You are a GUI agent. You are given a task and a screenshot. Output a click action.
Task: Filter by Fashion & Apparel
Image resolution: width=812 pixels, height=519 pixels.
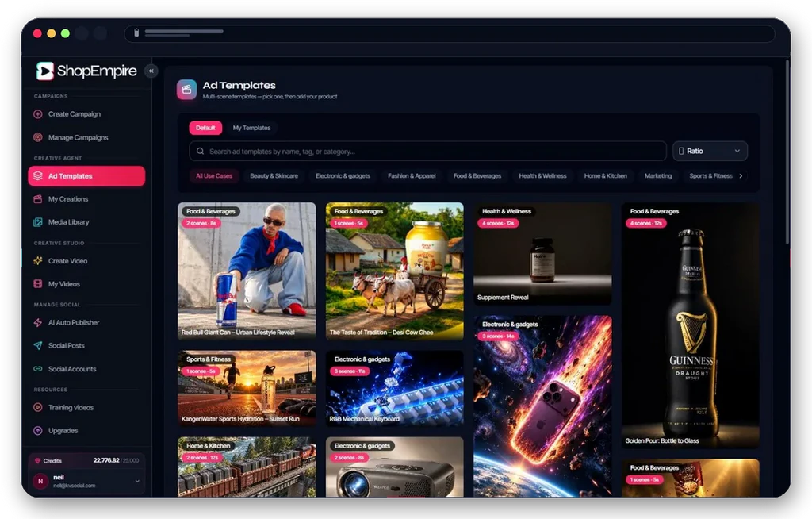[x=412, y=175]
